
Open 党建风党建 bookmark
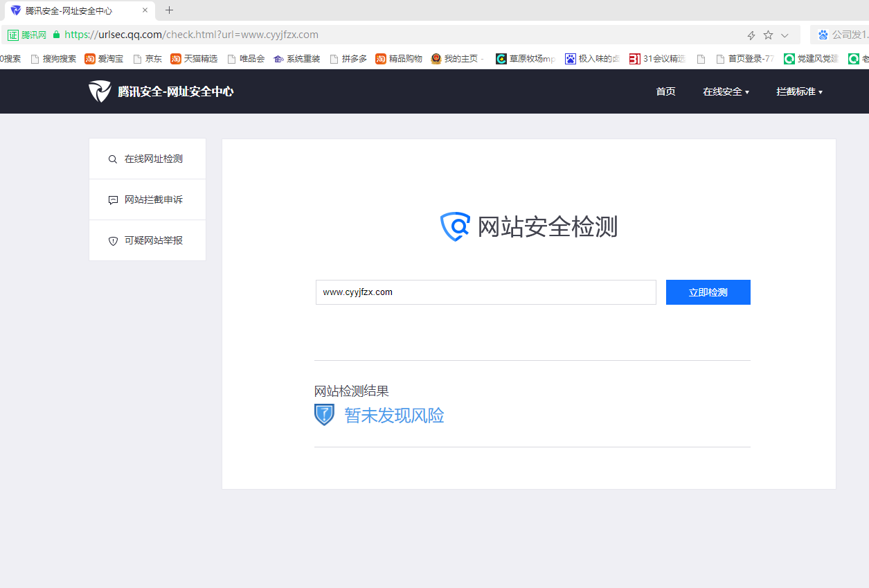(812, 59)
